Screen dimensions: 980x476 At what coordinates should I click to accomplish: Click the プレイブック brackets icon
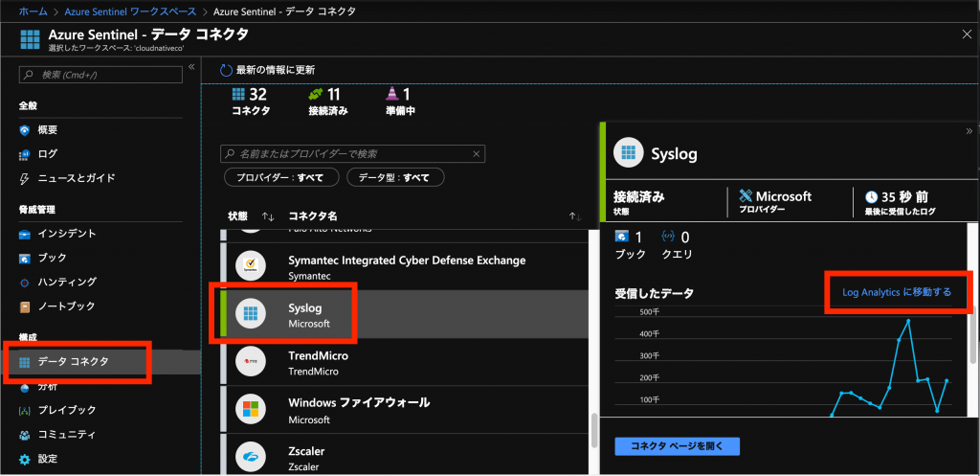25,410
